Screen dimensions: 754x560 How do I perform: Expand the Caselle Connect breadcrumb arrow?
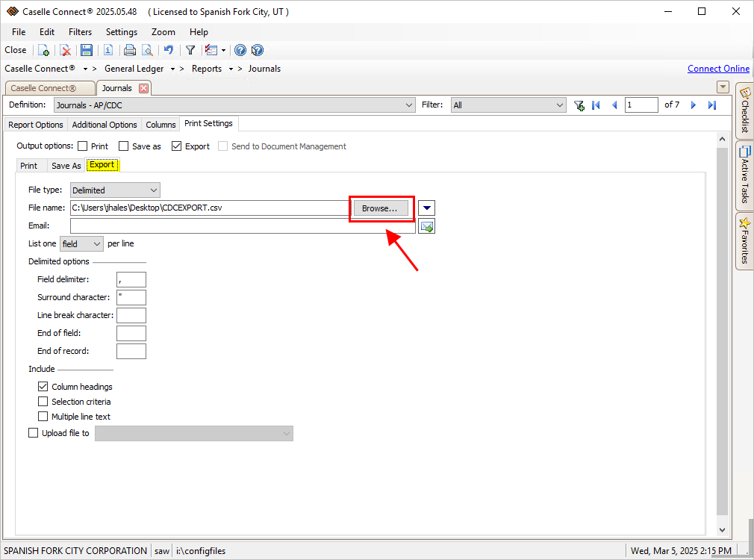click(x=85, y=69)
